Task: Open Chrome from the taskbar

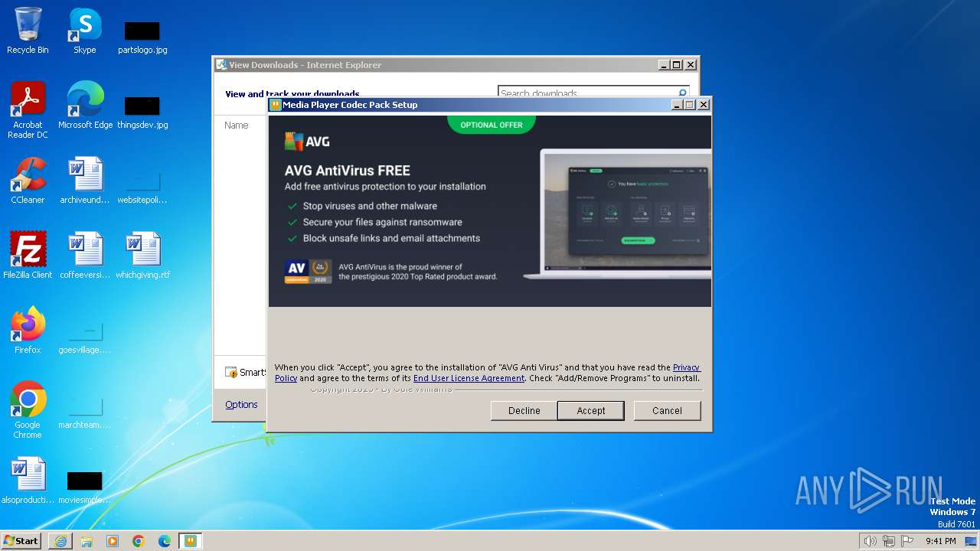Action: tap(139, 541)
